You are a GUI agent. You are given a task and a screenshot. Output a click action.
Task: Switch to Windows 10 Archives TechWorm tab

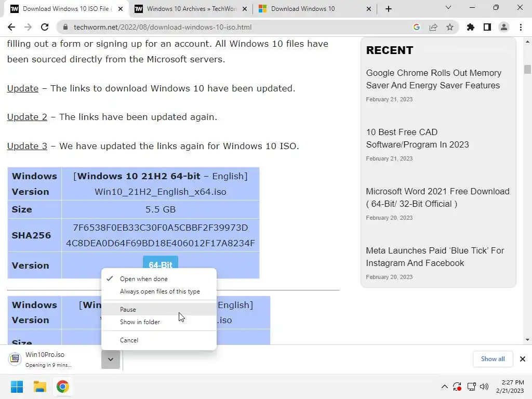click(191, 9)
